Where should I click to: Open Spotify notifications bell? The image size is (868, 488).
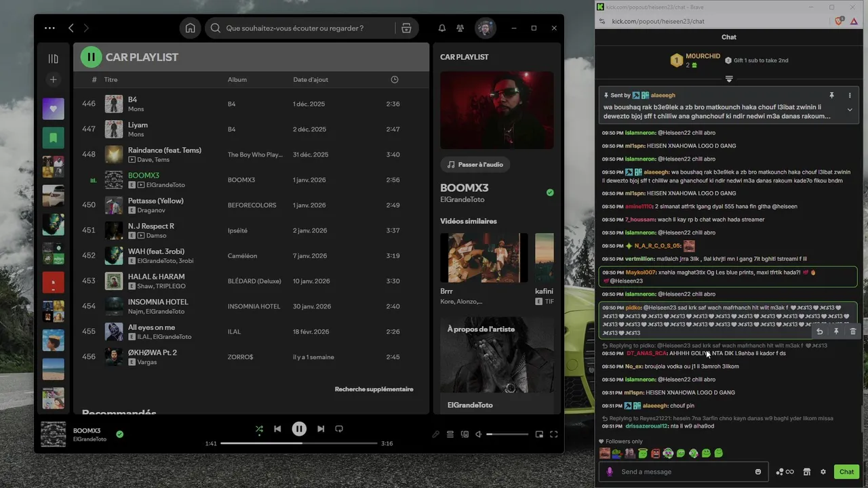tap(442, 28)
